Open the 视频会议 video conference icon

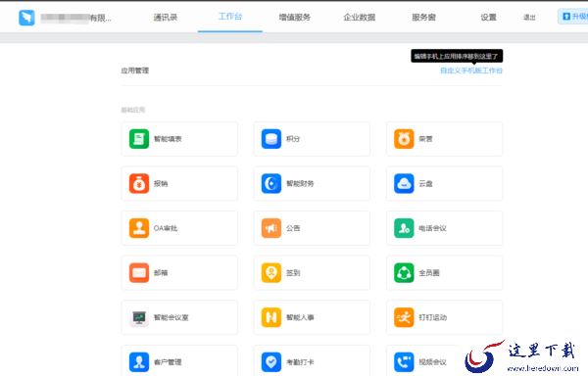tap(404, 362)
